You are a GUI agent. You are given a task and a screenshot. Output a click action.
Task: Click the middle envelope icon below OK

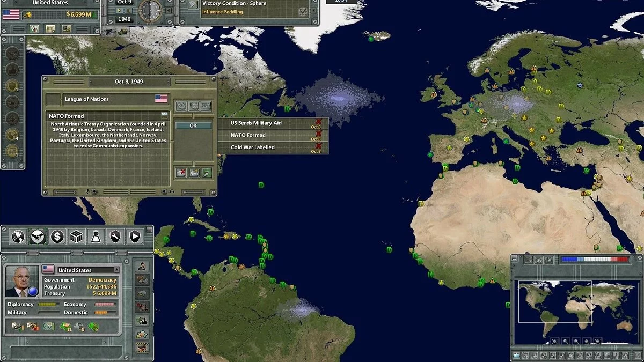click(x=194, y=173)
